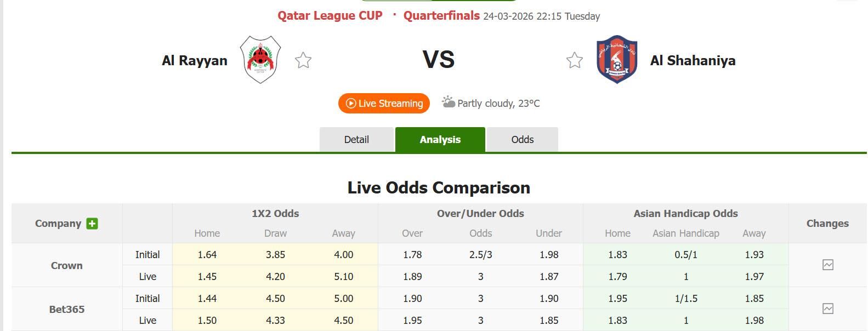Click Crown's live home odds 1.45

tap(207, 277)
